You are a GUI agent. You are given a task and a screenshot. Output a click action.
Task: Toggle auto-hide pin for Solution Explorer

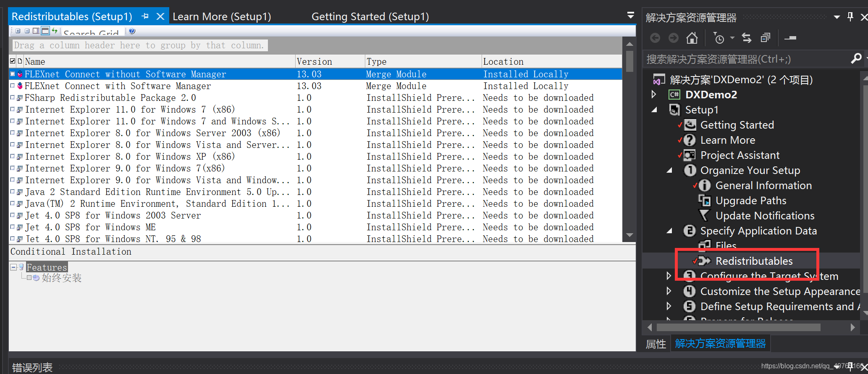pyautogui.click(x=850, y=17)
